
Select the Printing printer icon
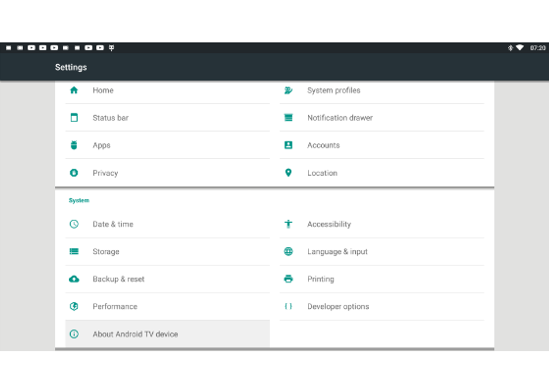click(x=288, y=279)
